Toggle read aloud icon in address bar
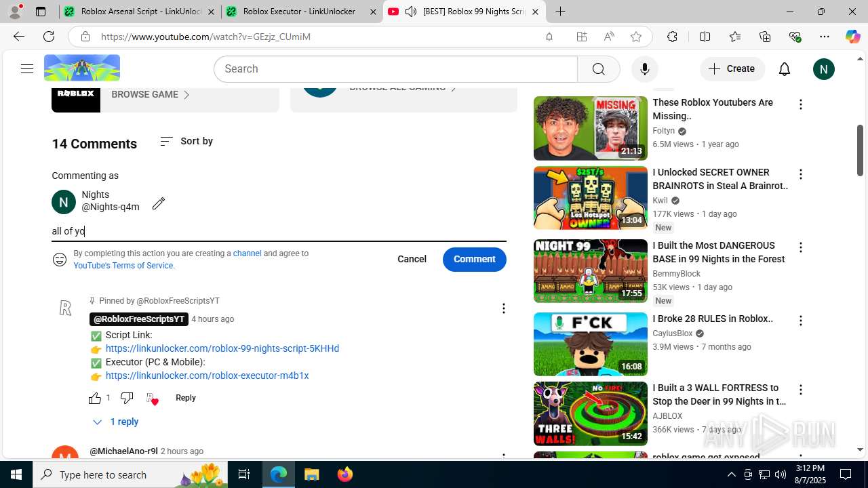Image resolution: width=868 pixels, height=488 pixels. [x=609, y=37]
